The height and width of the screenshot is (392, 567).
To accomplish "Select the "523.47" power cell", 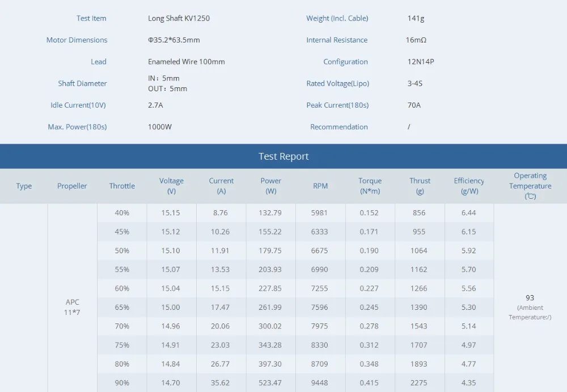I will pos(270,382).
